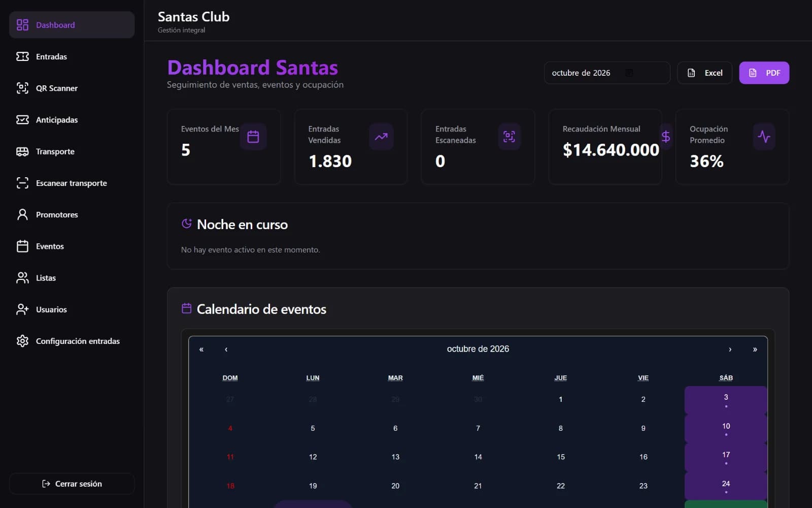Click the 1.830 tickets sold value
This screenshot has height=508, width=812.
pyautogui.click(x=330, y=161)
